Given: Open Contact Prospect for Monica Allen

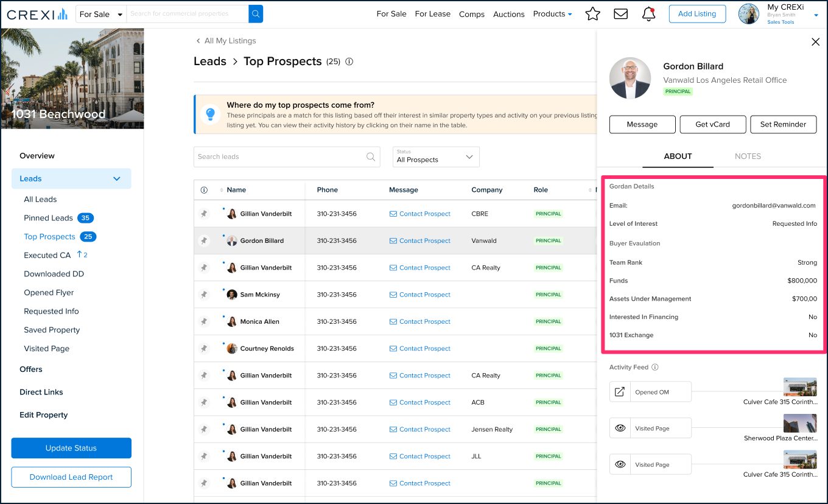Looking at the screenshot, I should pyautogui.click(x=419, y=321).
